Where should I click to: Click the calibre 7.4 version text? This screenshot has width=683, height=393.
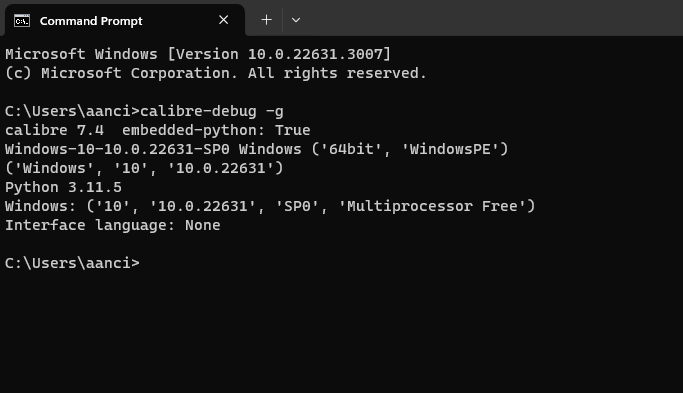54,130
